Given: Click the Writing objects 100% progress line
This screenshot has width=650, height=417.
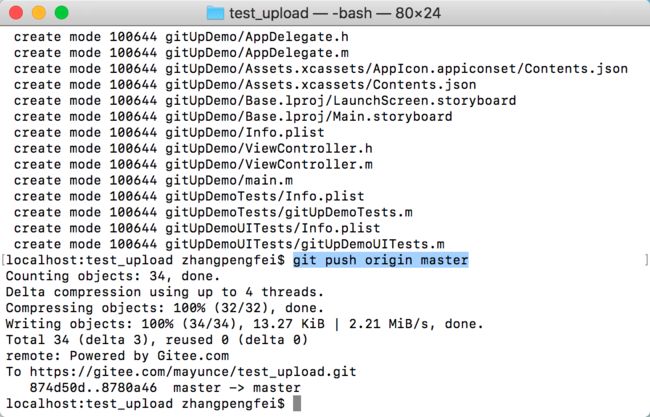Looking at the screenshot, I should [x=244, y=324].
